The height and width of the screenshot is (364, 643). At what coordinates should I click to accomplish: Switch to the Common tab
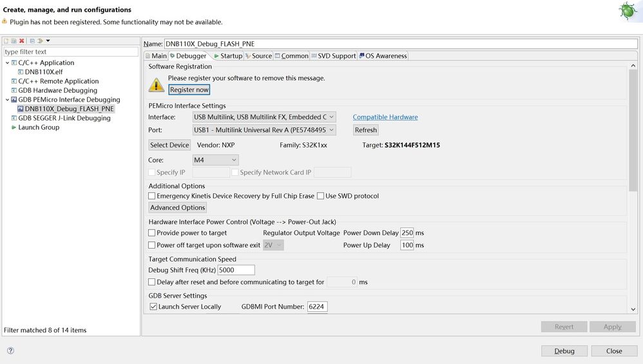point(292,56)
